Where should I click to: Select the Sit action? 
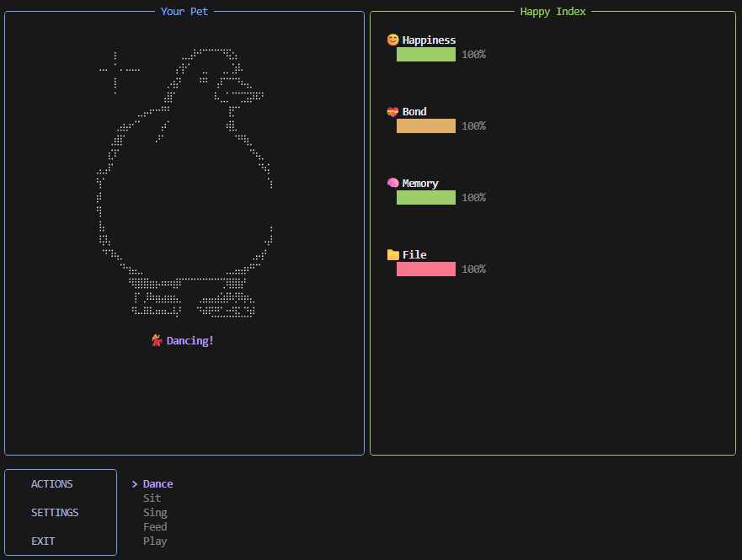click(152, 498)
